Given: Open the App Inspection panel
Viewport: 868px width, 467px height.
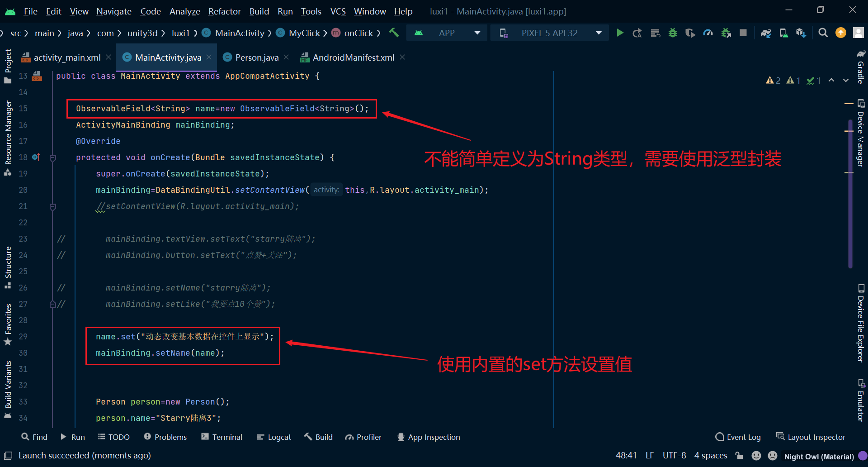Looking at the screenshot, I should tap(429, 437).
